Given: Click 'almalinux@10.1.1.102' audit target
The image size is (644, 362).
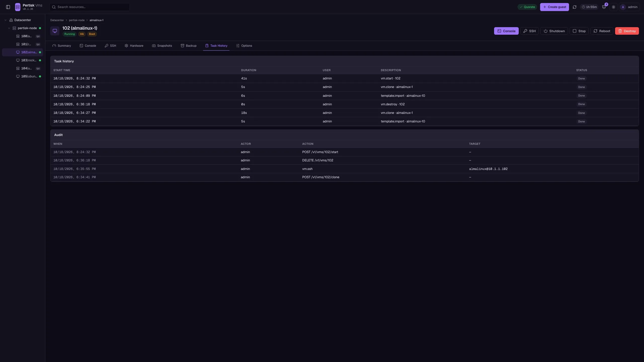Looking at the screenshot, I should pyautogui.click(x=488, y=169).
